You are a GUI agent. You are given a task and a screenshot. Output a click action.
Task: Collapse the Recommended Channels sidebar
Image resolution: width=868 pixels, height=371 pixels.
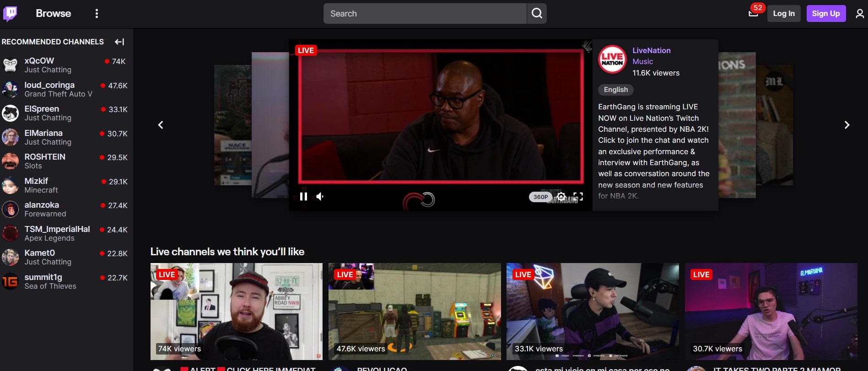pos(119,42)
